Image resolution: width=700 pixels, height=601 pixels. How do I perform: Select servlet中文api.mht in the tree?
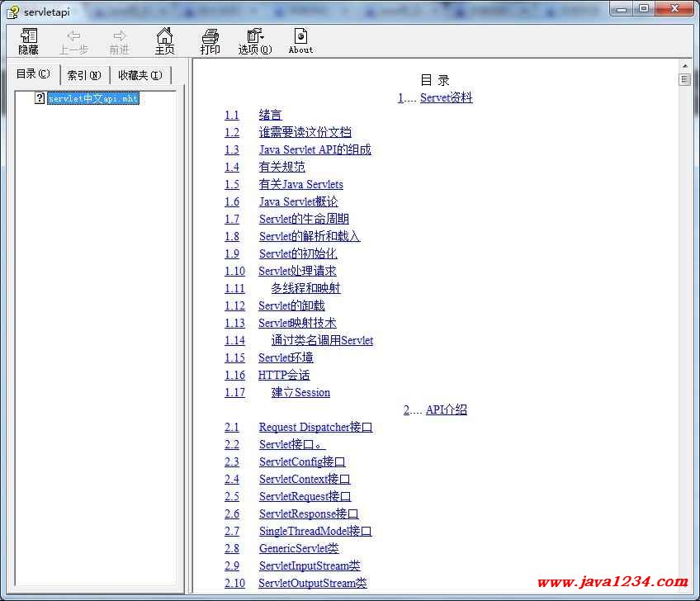click(x=93, y=98)
